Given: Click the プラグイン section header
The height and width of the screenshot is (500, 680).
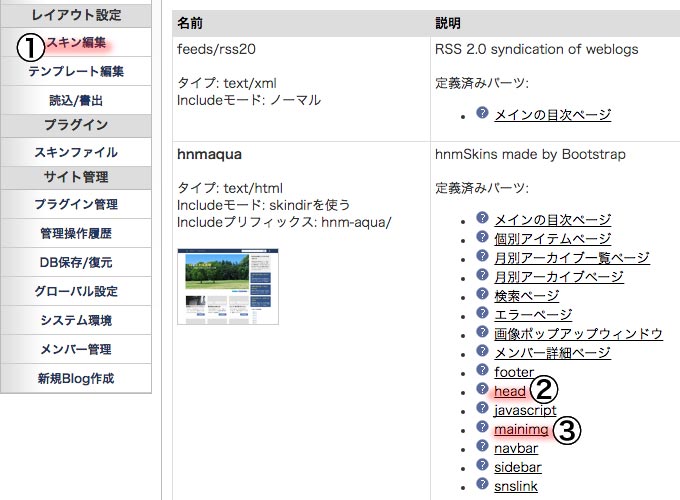Looking at the screenshot, I should point(76,125).
